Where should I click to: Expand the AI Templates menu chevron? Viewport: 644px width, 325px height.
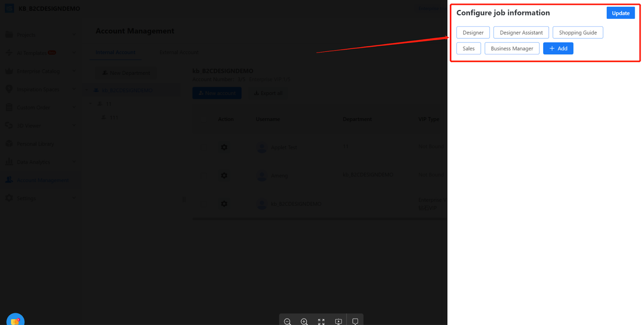(x=74, y=53)
